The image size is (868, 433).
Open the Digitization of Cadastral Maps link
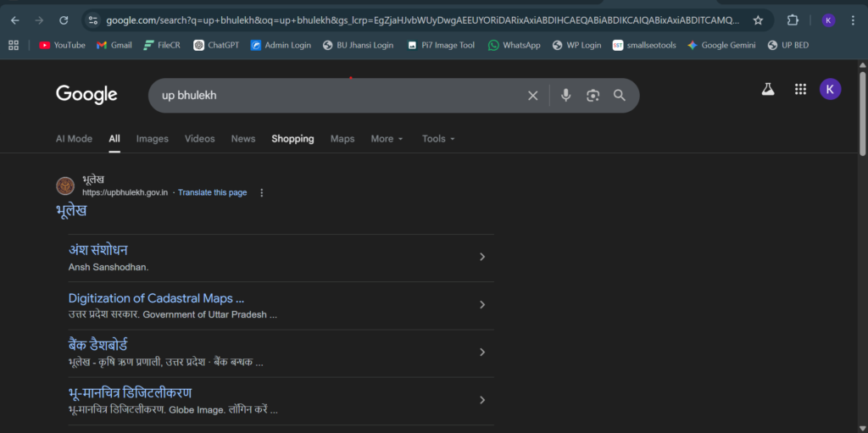coord(156,298)
